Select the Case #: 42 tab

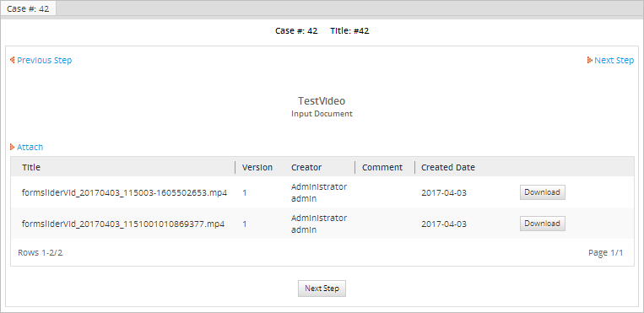coord(28,8)
